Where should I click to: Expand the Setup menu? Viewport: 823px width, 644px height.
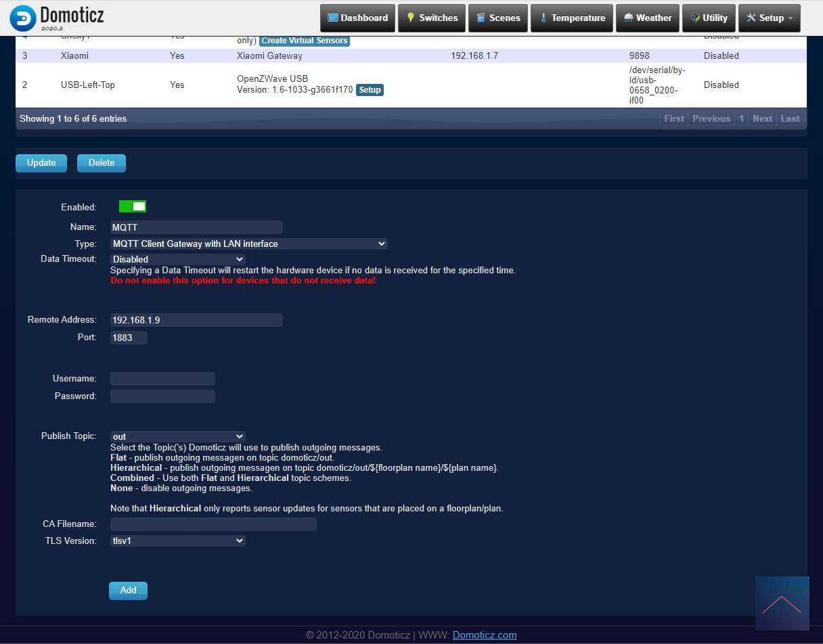(770, 18)
